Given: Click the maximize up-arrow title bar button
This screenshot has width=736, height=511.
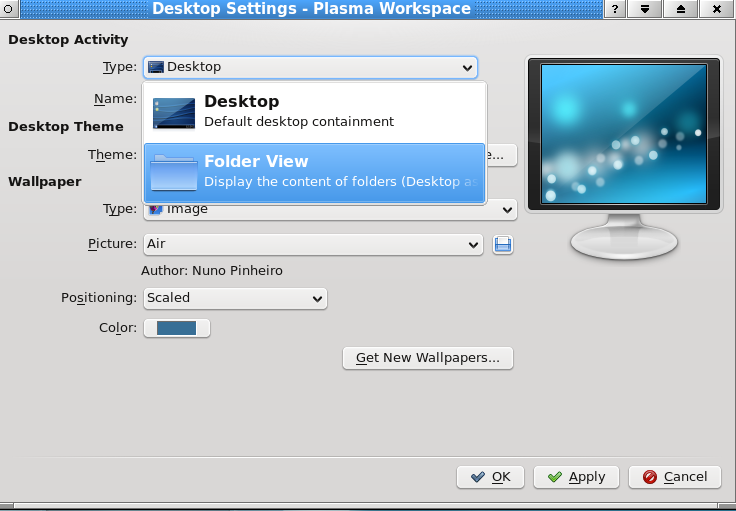Looking at the screenshot, I should click(681, 9).
